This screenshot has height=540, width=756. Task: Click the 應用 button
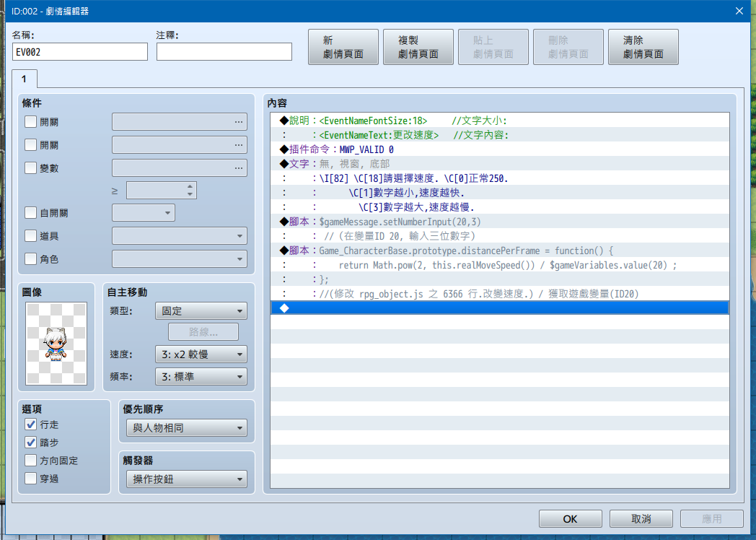(712, 519)
